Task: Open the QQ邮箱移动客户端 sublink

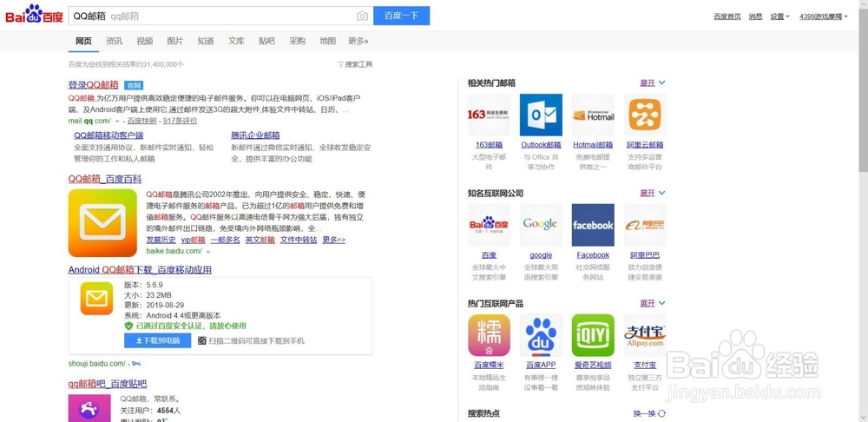Action: [x=108, y=135]
